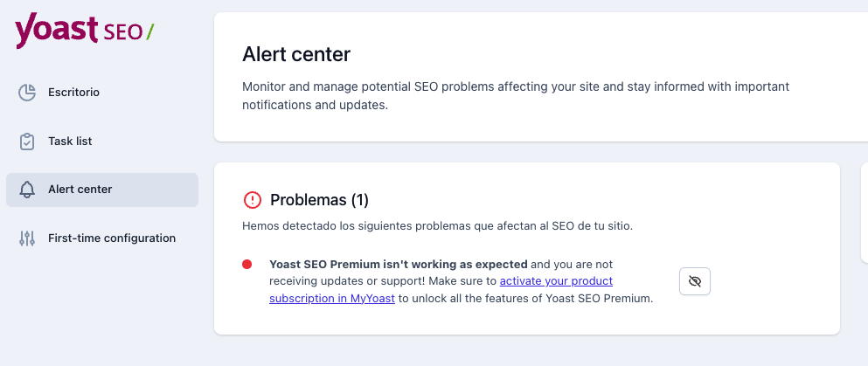The width and height of the screenshot is (868, 366).
Task: Hide the Yoast SEO Premium alert
Action: [x=695, y=281]
